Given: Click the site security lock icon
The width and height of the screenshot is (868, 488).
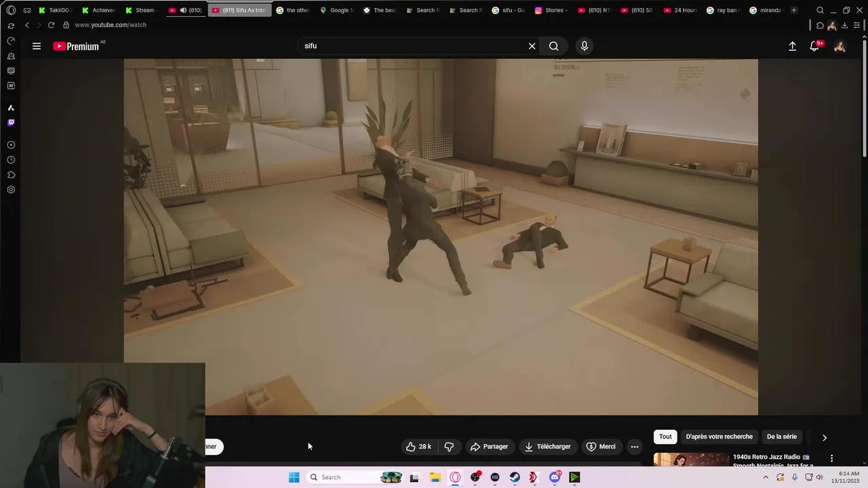Looking at the screenshot, I should click(x=66, y=25).
